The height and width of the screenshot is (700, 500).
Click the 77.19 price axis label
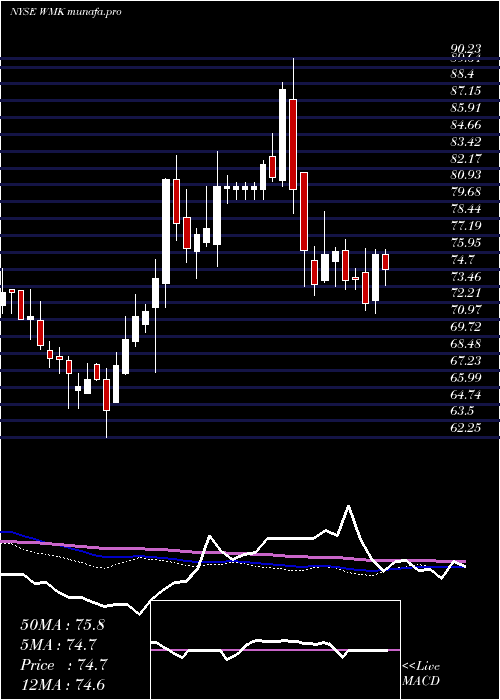466,226
